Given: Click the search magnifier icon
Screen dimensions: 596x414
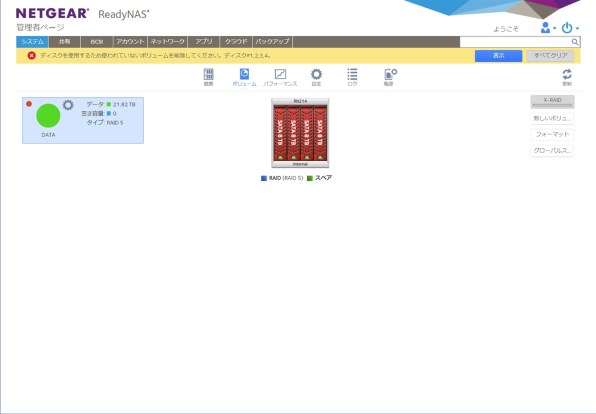Looking at the screenshot, I should [x=575, y=42].
